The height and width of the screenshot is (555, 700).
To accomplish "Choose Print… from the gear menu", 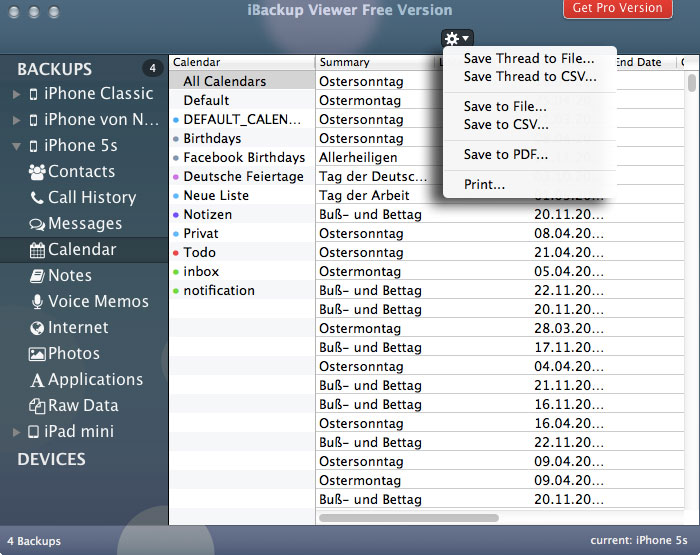I will coord(529,184).
